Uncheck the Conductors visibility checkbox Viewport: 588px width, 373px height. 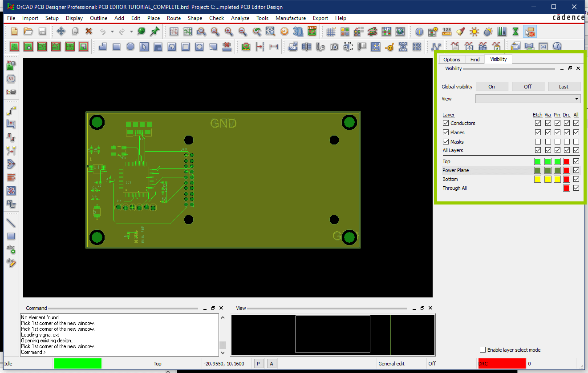(x=446, y=123)
